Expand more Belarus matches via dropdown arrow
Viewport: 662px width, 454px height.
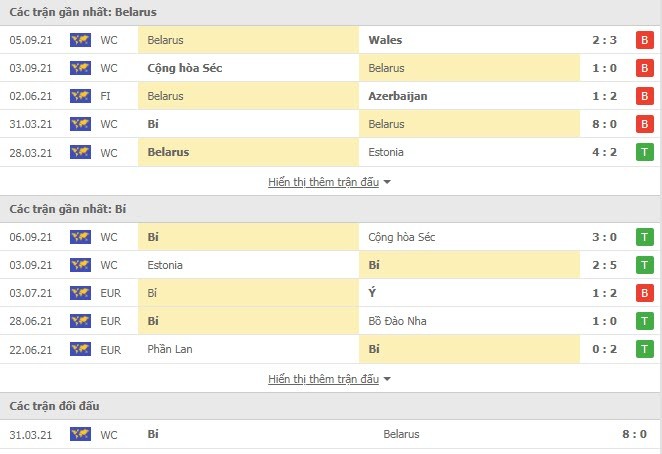click(x=387, y=182)
